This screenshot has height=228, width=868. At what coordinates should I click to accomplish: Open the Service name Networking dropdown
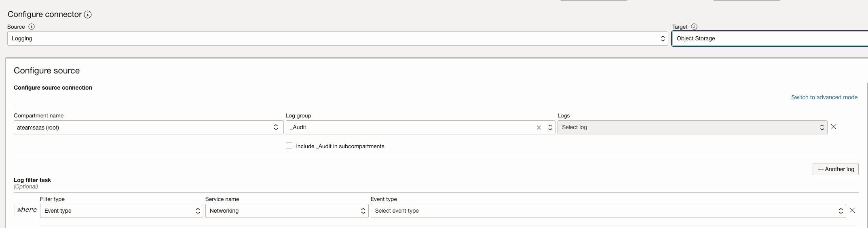pos(286,211)
